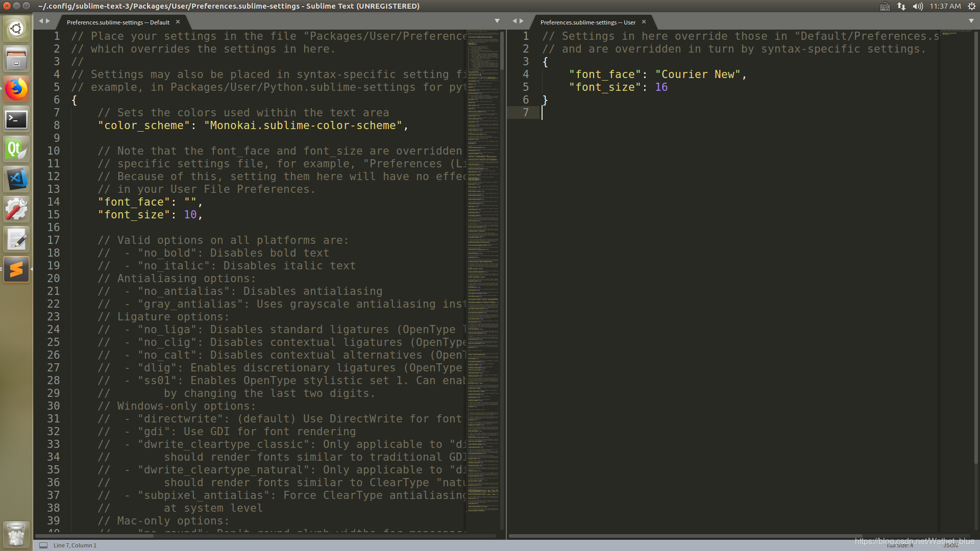Image resolution: width=980 pixels, height=551 pixels.
Task: Close the Preferences User tab
Action: point(644,22)
